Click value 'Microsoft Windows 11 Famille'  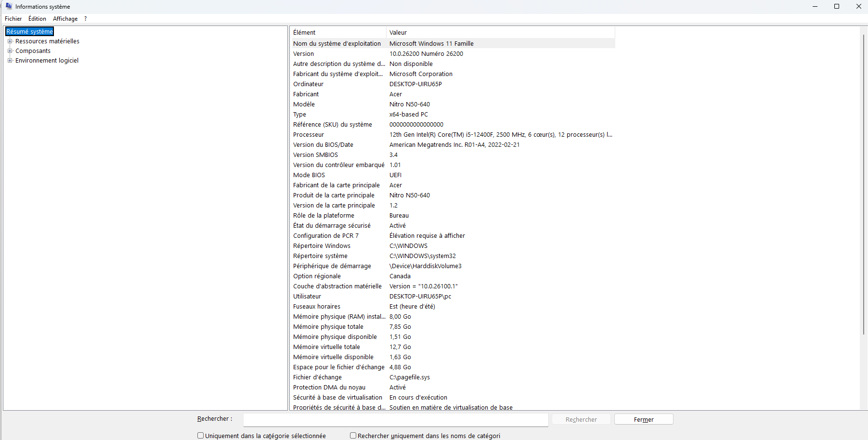(x=431, y=43)
